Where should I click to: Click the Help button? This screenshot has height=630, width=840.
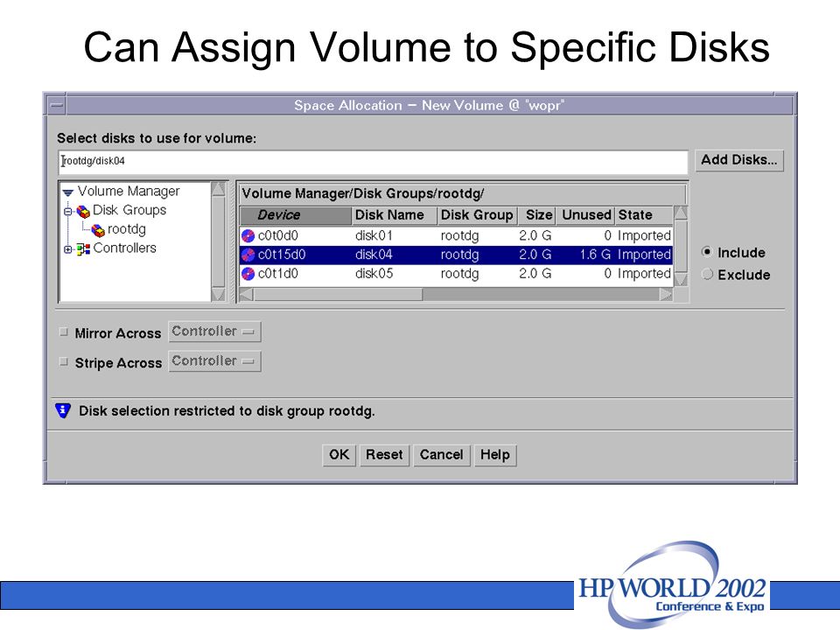click(x=495, y=455)
